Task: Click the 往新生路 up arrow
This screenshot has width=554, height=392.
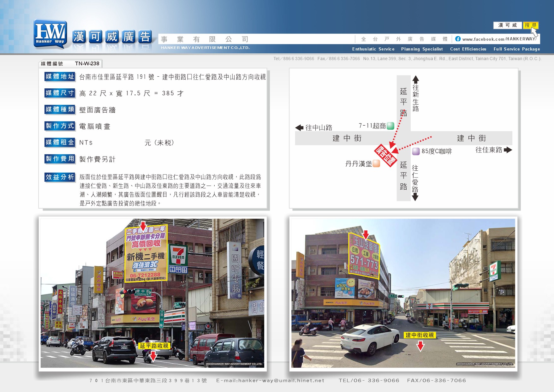Action: tap(416, 79)
